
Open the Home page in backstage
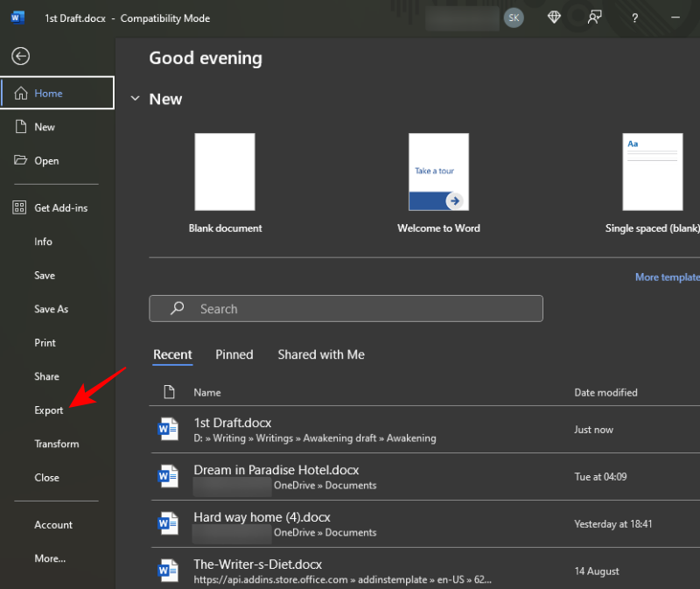57,93
